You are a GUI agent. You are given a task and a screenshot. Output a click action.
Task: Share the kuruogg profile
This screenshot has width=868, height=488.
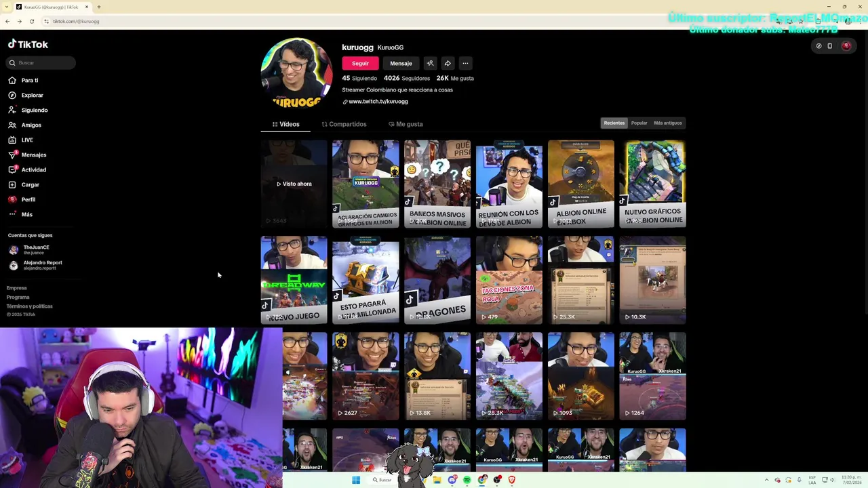click(x=448, y=63)
